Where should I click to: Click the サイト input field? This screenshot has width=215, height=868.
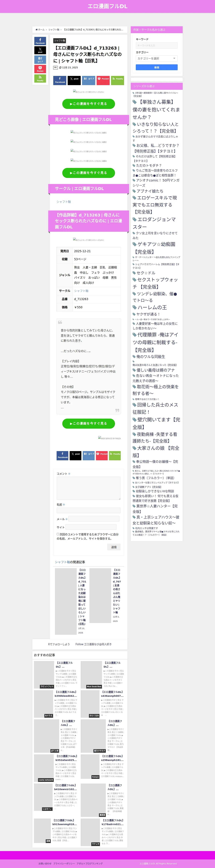coord(91,527)
